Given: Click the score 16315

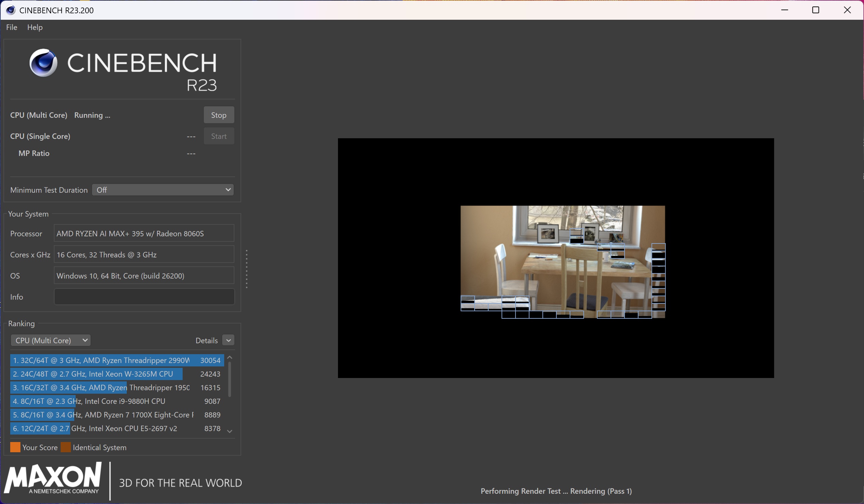Looking at the screenshot, I should click(x=211, y=388).
